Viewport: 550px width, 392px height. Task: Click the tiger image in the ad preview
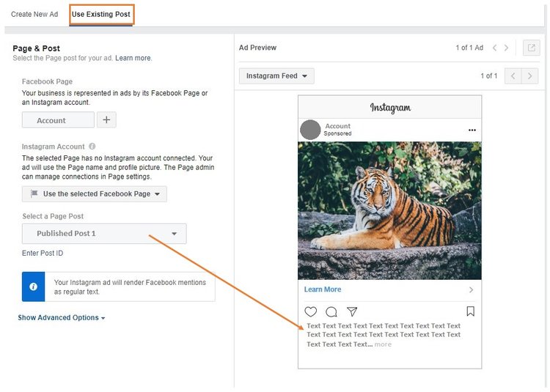pos(389,210)
